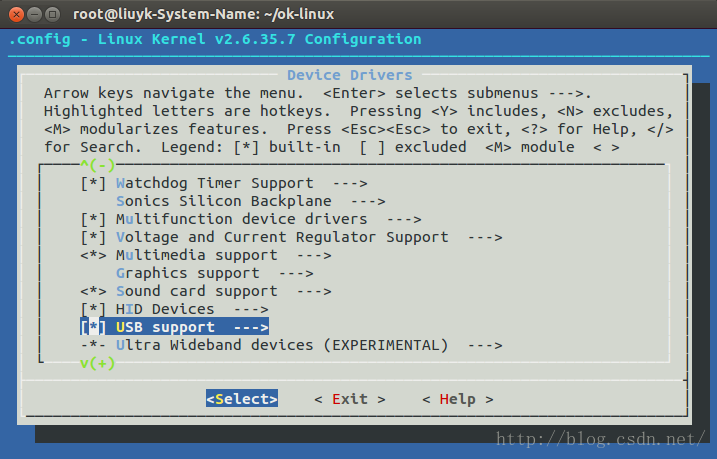Select Ultra Wideband devices (EXPERIMENTAL) entry
The height and width of the screenshot is (459, 717).
click(282, 345)
